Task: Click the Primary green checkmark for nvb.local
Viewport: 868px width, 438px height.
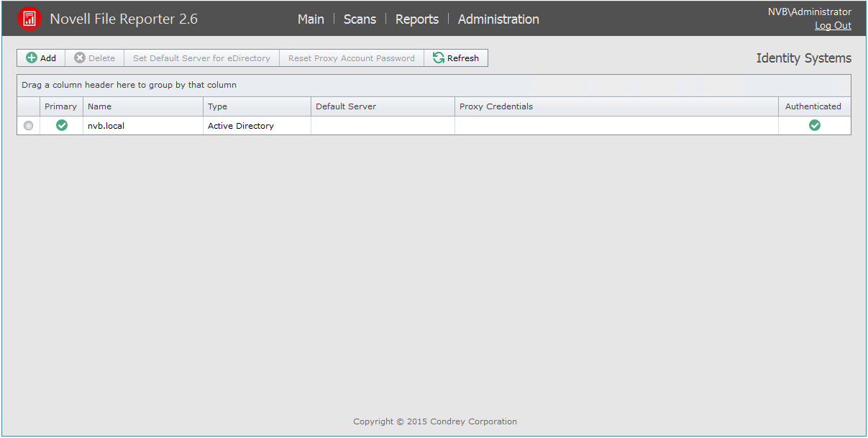Action: tap(62, 125)
